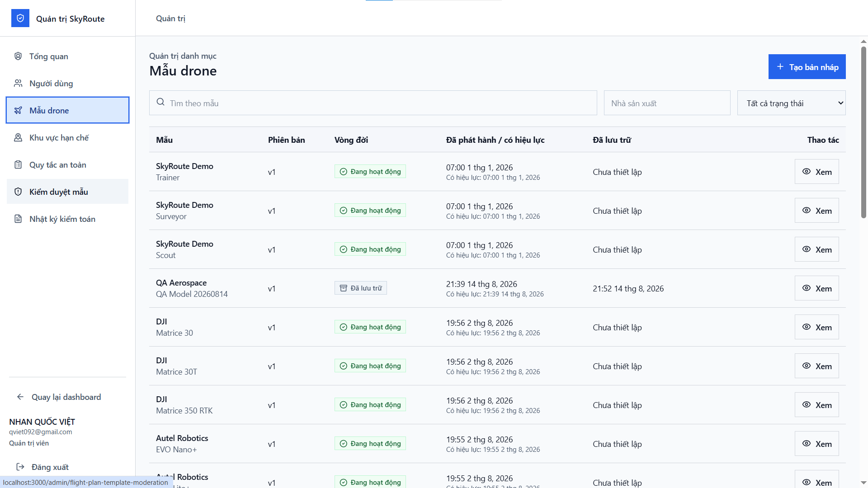Screen dimensions: 868x488
Task: Click the vertical scrollbar thumb
Action: coord(863,132)
